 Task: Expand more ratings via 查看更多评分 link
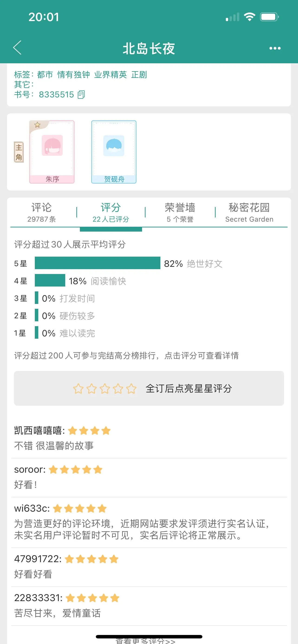(x=145, y=641)
